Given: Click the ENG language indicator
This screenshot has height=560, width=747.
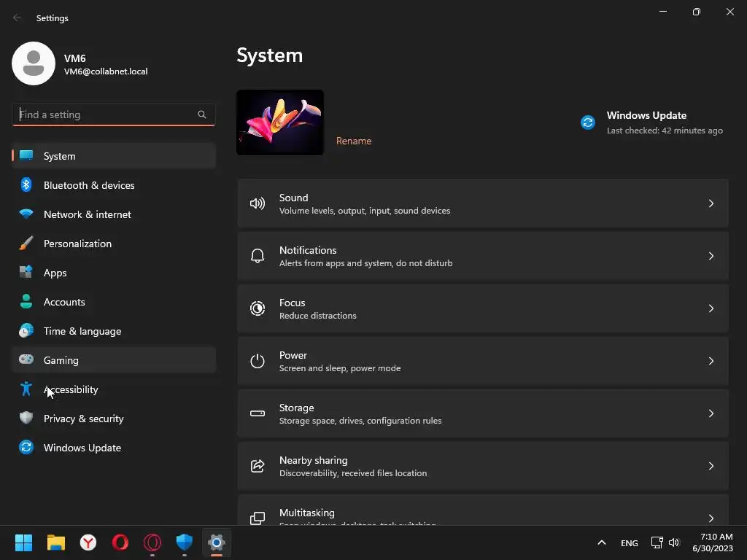Looking at the screenshot, I should (630, 542).
